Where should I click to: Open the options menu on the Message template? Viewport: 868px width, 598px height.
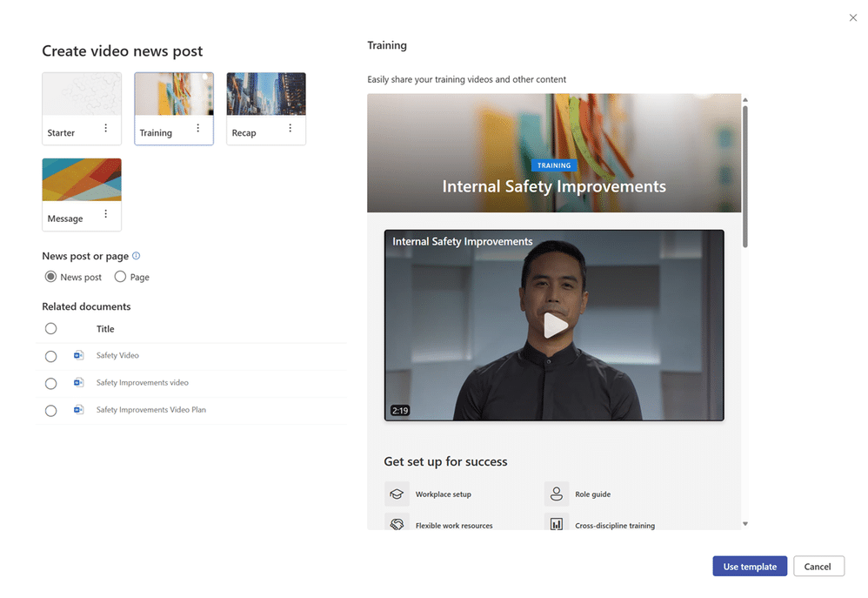click(106, 213)
